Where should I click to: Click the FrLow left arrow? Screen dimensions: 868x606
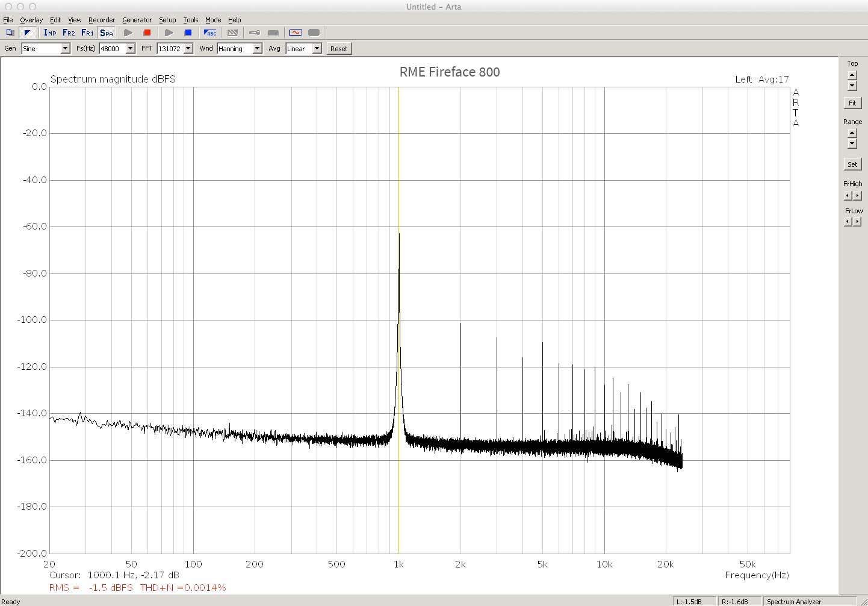tap(848, 222)
